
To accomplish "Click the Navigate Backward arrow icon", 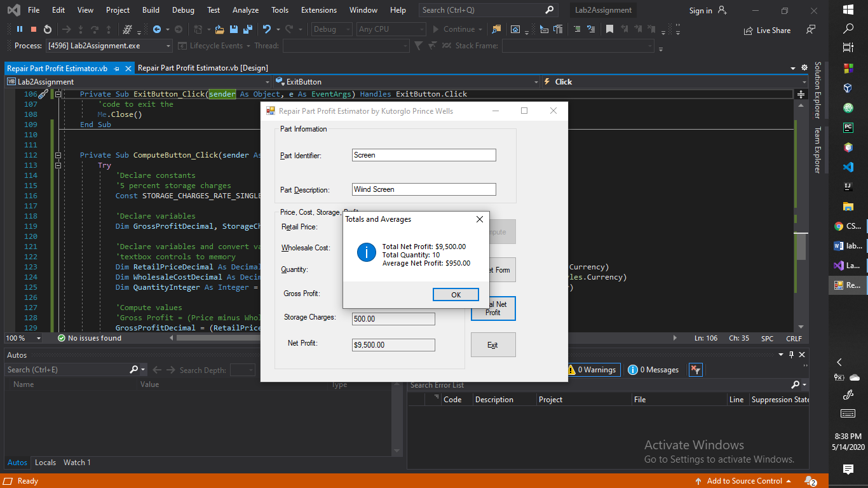I will [x=157, y=29].
